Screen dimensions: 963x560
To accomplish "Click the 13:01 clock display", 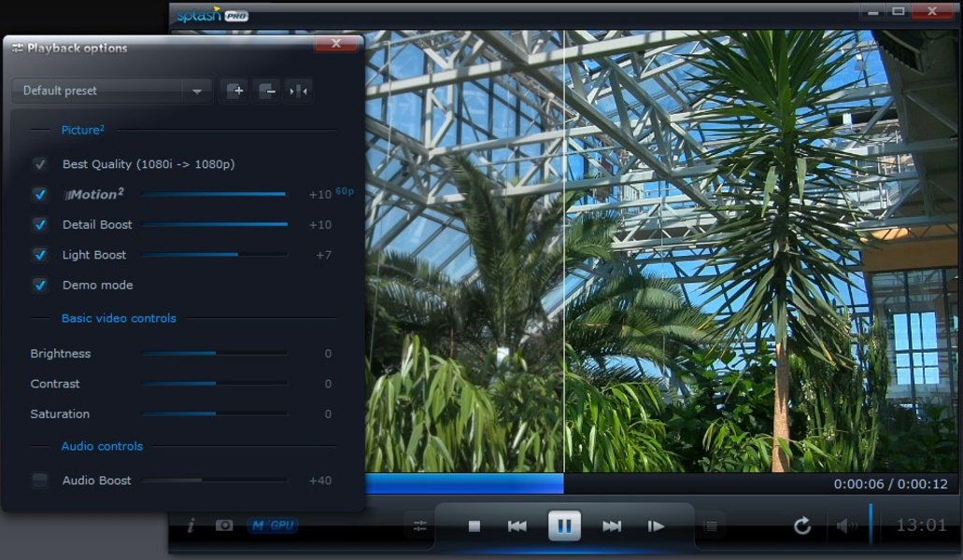I will pos(921,525).
